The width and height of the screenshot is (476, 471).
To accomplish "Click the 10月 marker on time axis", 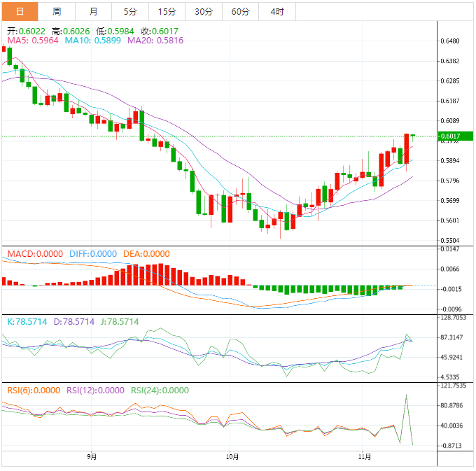I will point(232,457).
